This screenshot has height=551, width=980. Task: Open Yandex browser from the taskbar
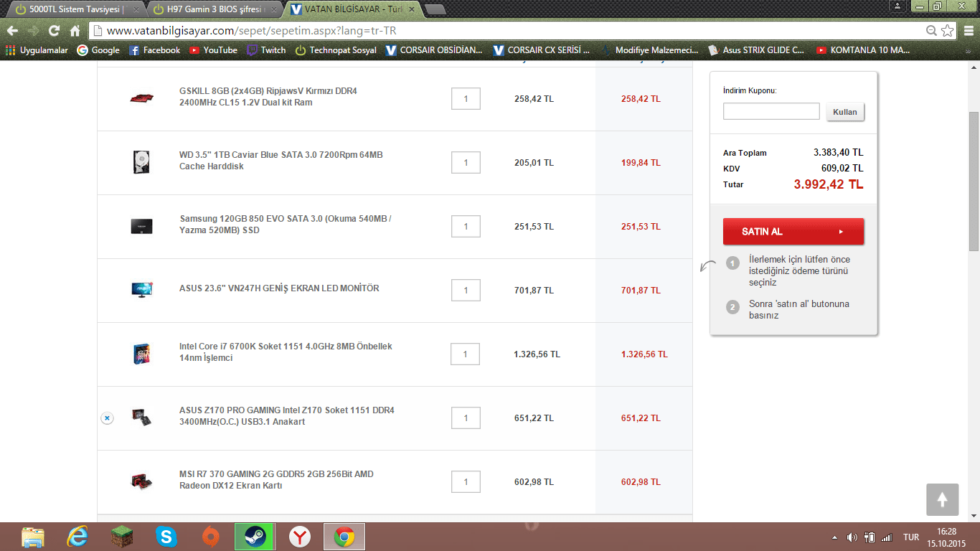coord(300,537)
